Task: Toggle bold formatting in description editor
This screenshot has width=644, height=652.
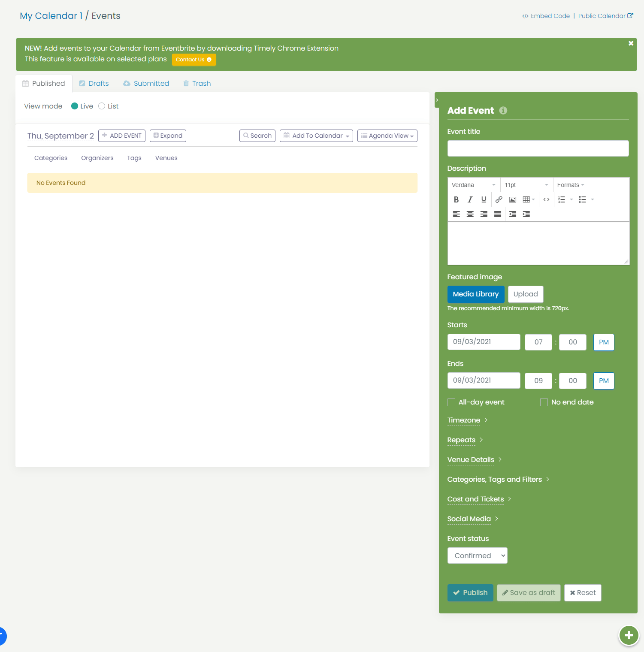Action: pyautogui.click(x=456, y=199)
